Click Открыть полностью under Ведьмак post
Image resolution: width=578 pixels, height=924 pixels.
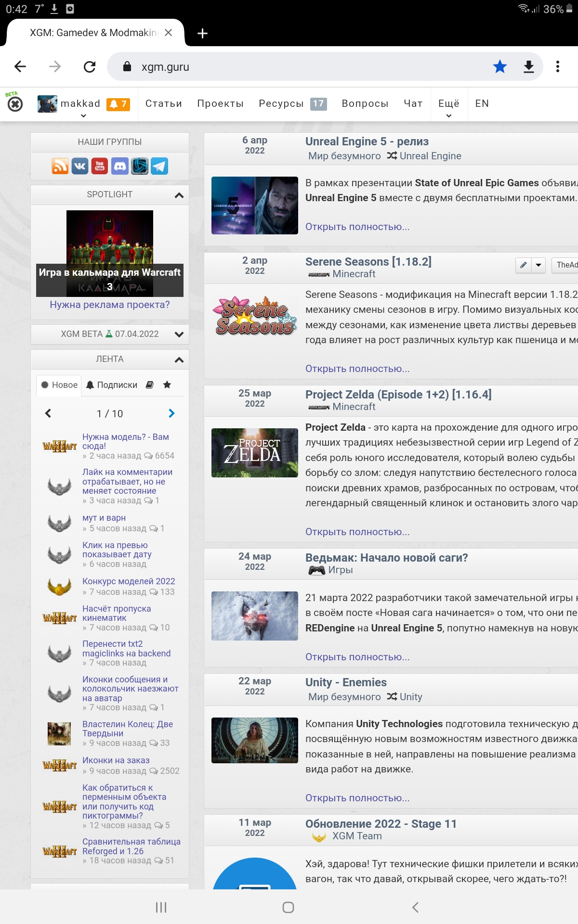(x=357, y=657)
